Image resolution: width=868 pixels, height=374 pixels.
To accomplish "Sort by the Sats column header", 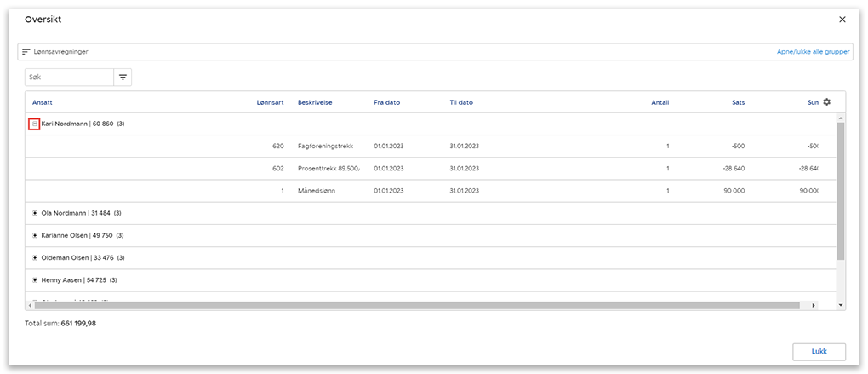I will pos(738,102).
